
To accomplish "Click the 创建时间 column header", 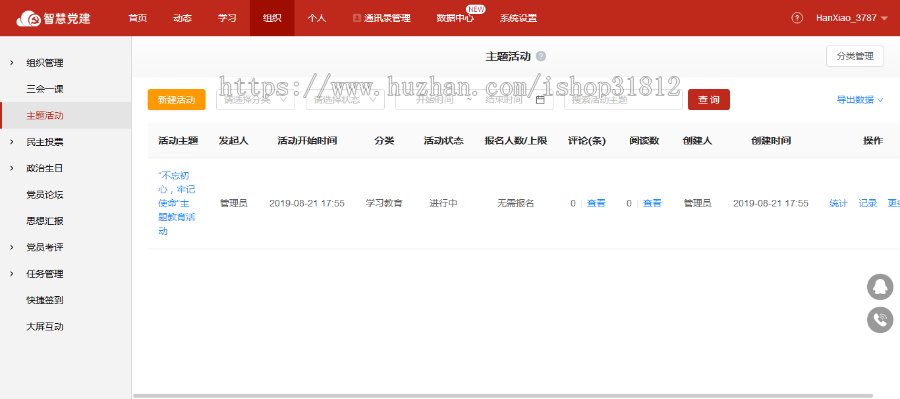I will pos(771,141).
